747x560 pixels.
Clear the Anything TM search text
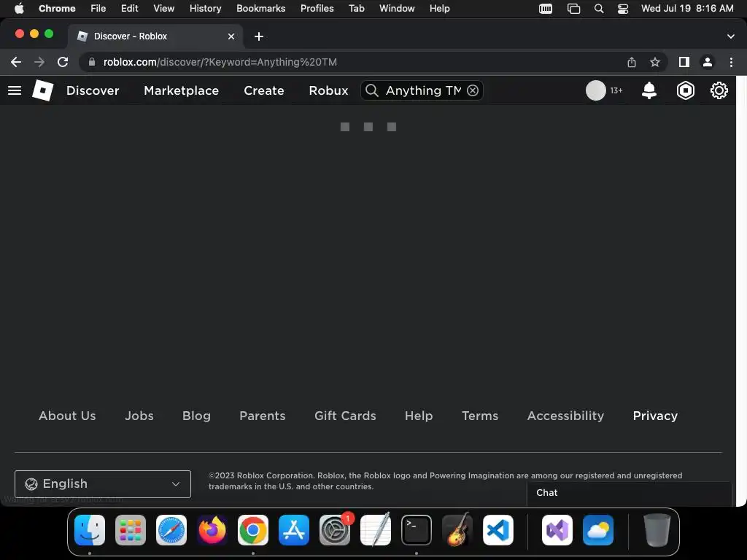point(473,90)
